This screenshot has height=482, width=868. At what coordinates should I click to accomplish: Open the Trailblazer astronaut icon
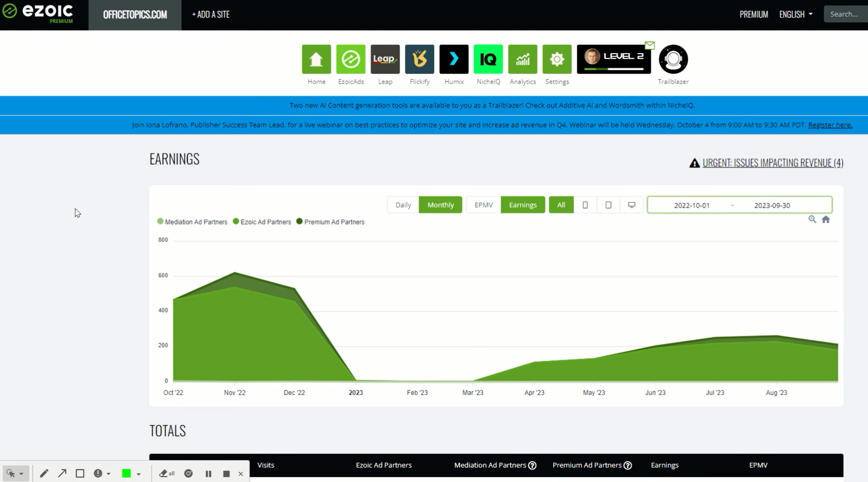tap(673, 59)
